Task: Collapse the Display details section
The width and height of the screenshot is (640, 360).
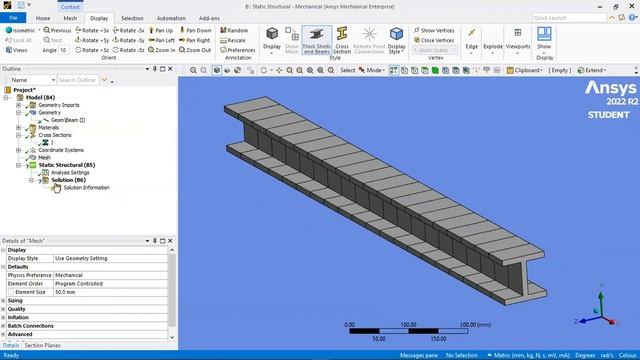Action: [3, 250]
